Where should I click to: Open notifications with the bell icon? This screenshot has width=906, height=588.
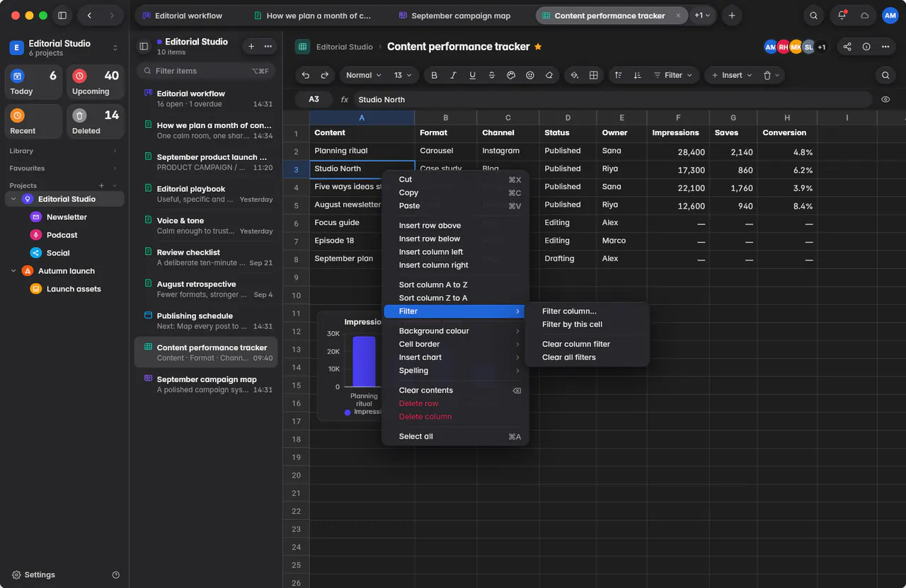click(842, 16)
